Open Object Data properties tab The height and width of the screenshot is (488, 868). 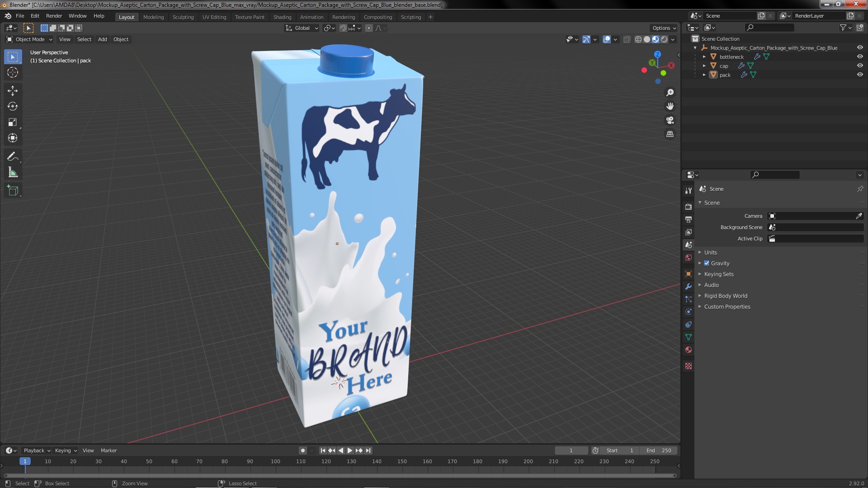click(x=689, y=337)
